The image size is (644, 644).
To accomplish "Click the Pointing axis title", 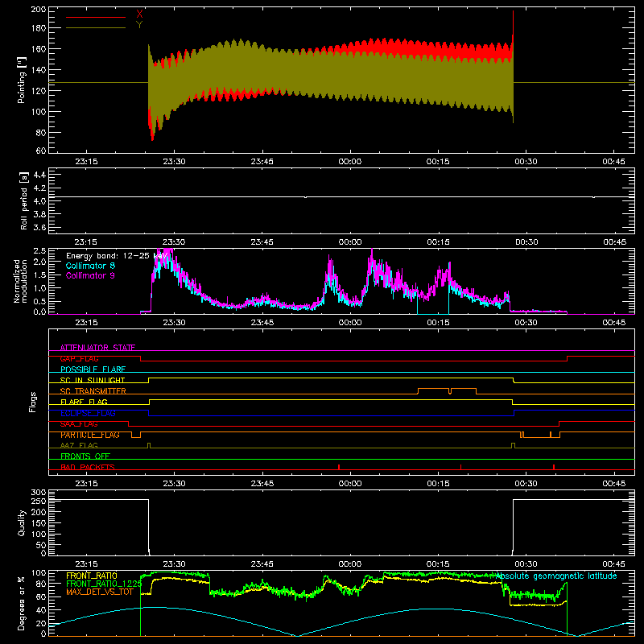I will (22, 80).
